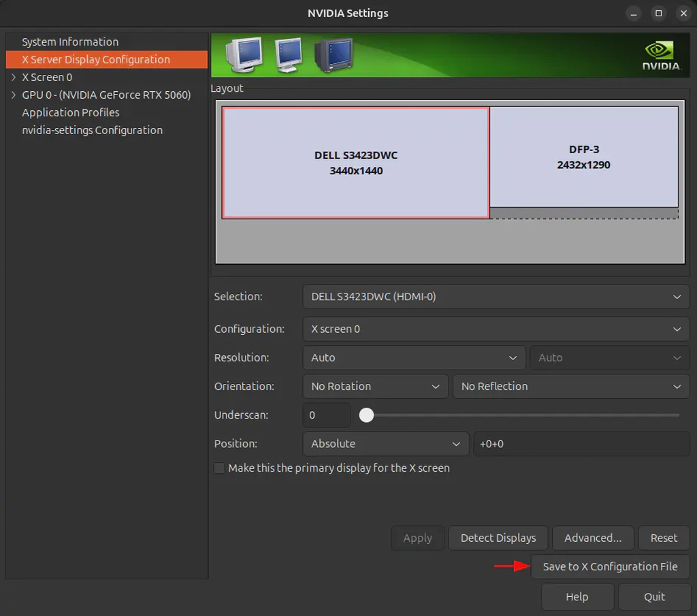The width and height of the screenshot is (697, 616).
Task: Open the Resolution dropdown set to Auto
Action: pos(413,357)
